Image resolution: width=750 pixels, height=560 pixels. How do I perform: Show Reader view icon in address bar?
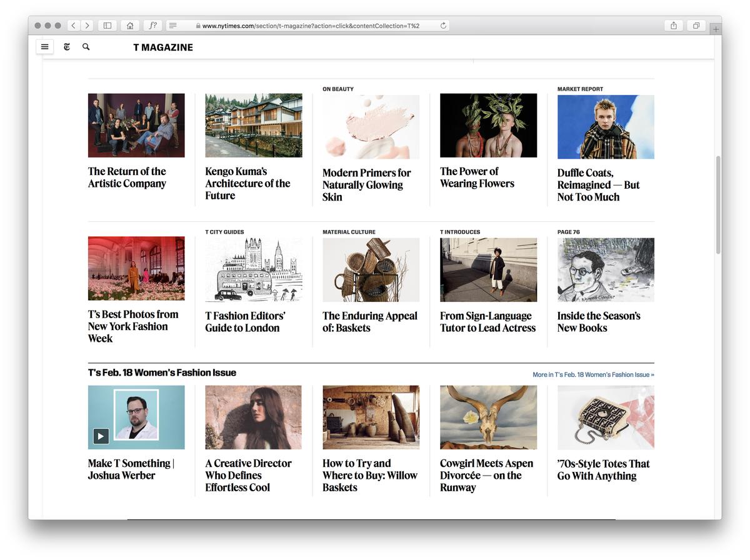(173, 26)
